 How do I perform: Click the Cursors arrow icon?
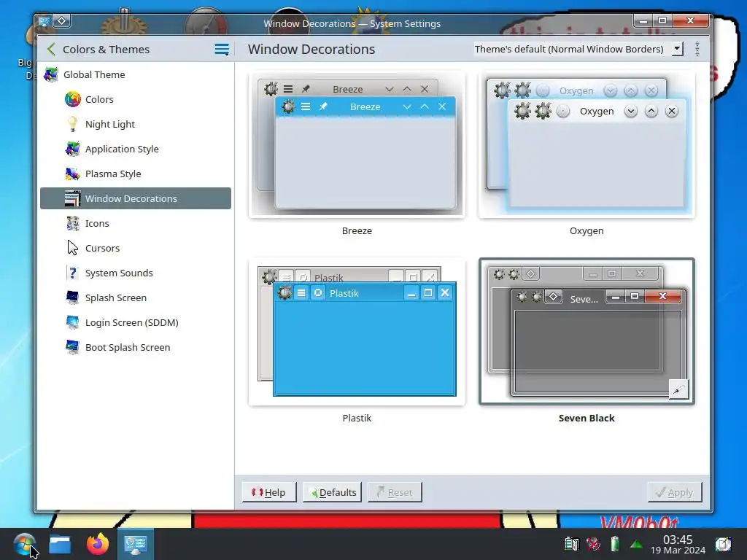coord(72,248)
